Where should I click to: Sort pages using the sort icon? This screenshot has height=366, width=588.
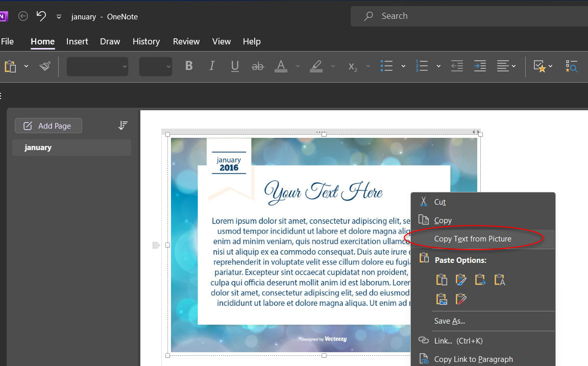coord(122,126)
